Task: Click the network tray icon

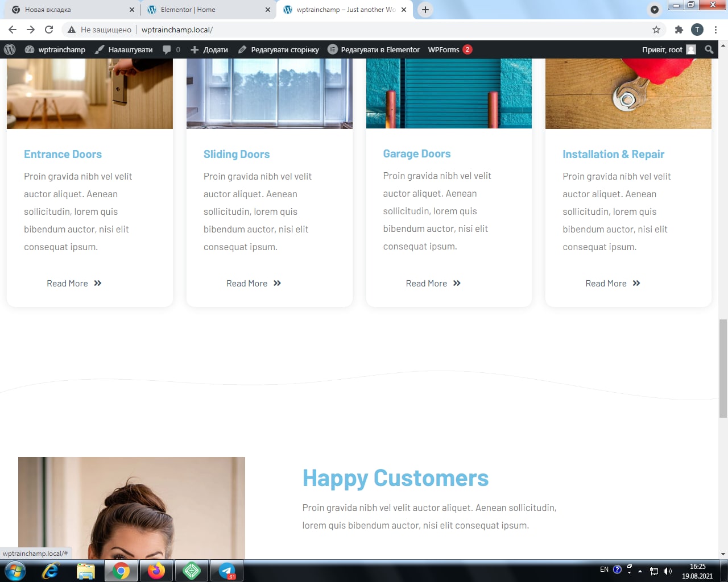Action: (x=654, y=571)
